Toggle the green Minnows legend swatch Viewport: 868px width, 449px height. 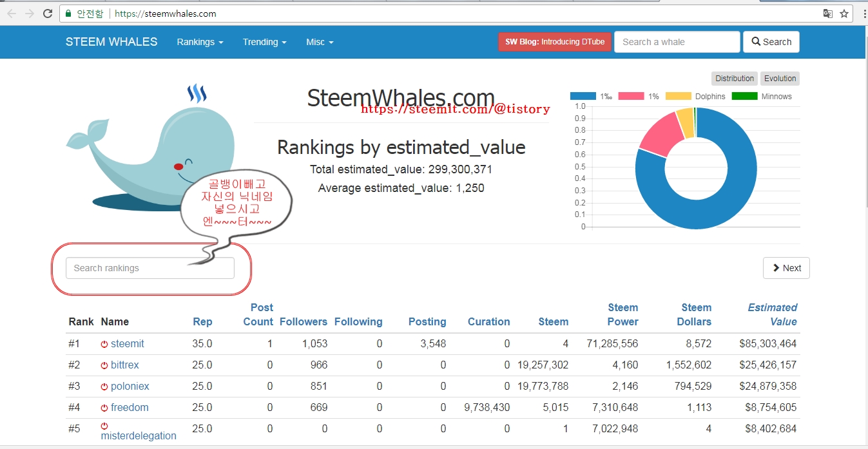[744, 97]
